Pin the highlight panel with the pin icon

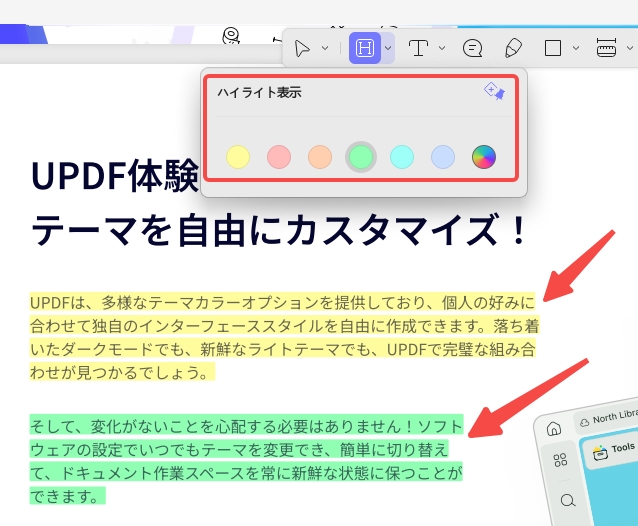point(494,92)
